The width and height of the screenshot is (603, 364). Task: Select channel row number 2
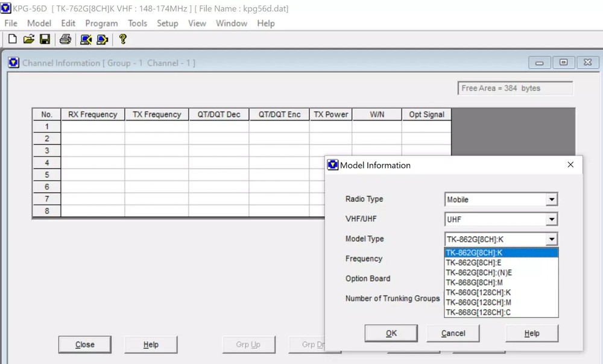[x=47, y=139]
